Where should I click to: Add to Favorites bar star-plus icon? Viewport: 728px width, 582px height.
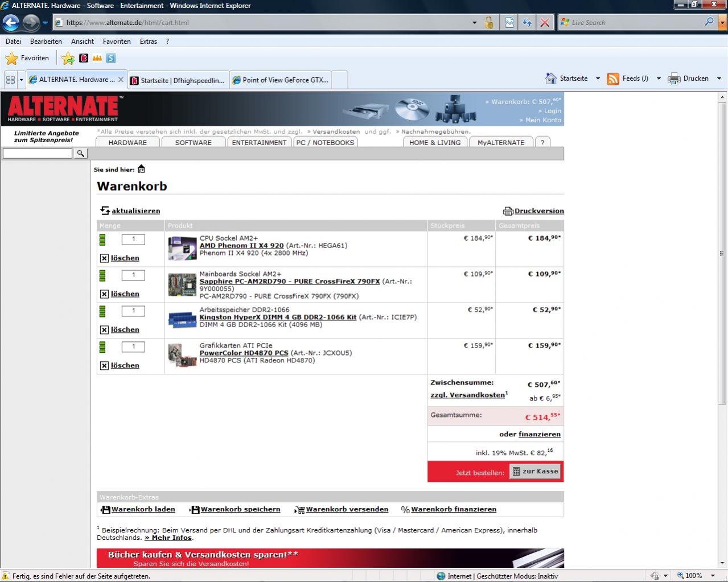(x=68, y=58)
